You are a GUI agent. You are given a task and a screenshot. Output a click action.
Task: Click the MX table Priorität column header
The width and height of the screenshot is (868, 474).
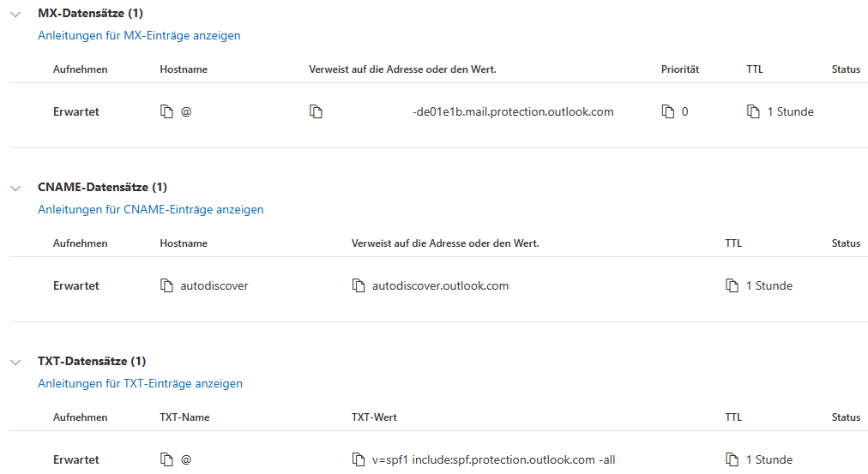click(679, 69)
